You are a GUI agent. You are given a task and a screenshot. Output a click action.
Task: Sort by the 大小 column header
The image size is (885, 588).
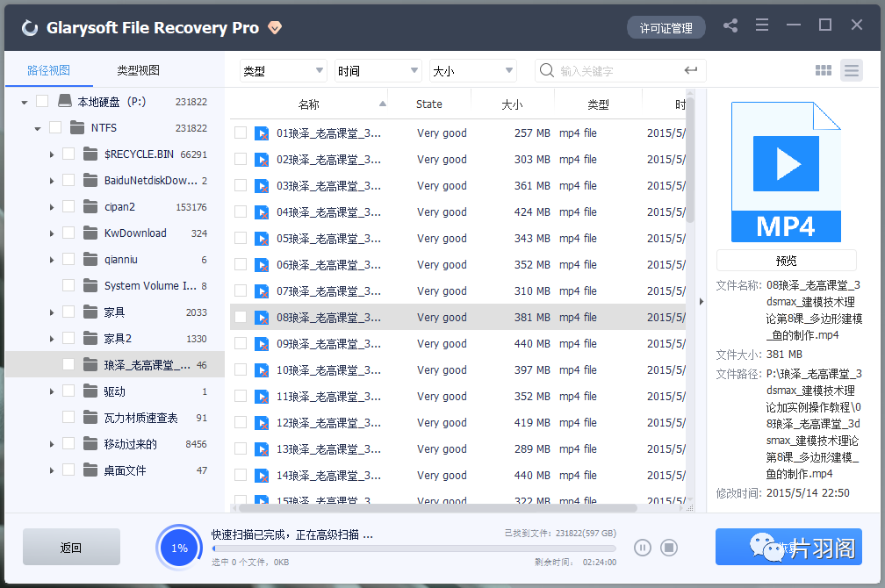click(x=512, y=104)
